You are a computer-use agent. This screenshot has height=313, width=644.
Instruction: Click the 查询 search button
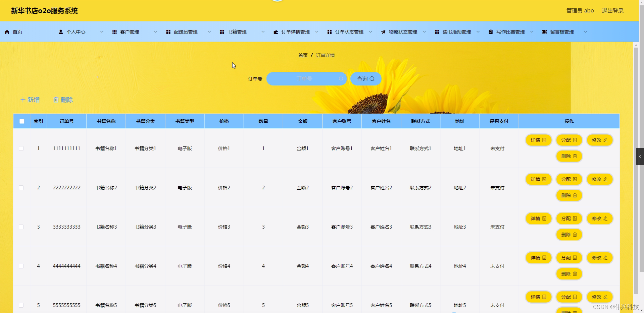click(365, 79)
